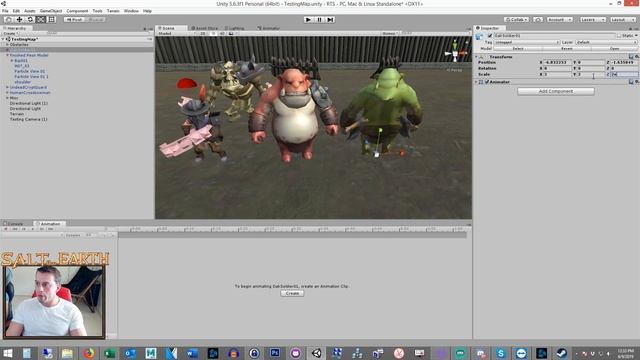Screen dimensions: 640x360
Task: Click the Step forward button
Action: (x=330, y=20)
